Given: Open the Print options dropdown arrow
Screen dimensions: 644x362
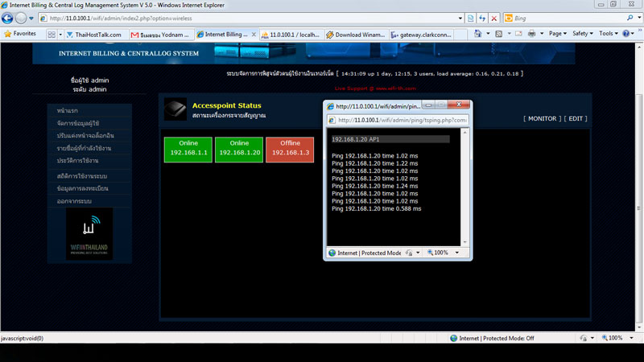Looking at the screenshot, I should [x=542, y=34].
